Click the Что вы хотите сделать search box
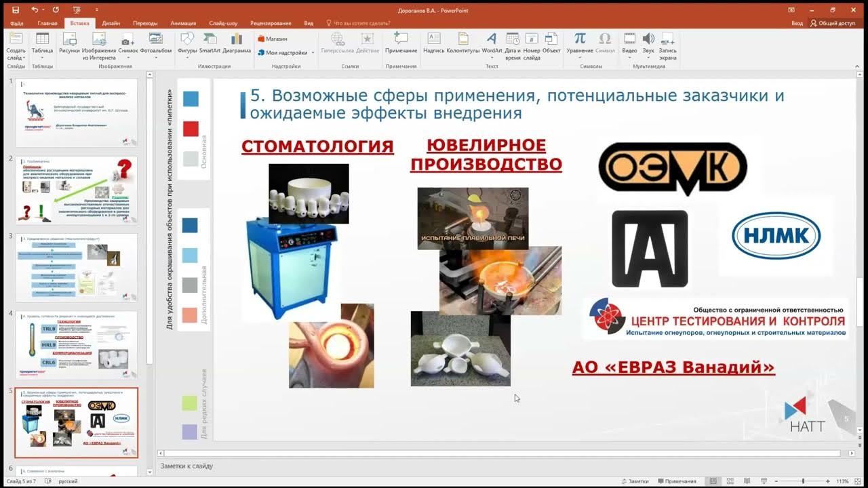The width and height of the screenshot is (868, 488). click(x=358, y=23)
